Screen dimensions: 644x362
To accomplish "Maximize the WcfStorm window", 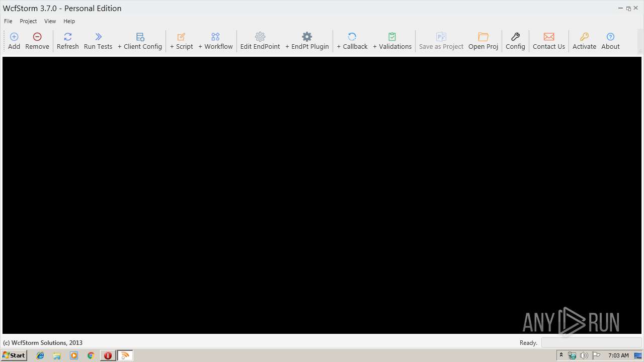I will 628,8.
